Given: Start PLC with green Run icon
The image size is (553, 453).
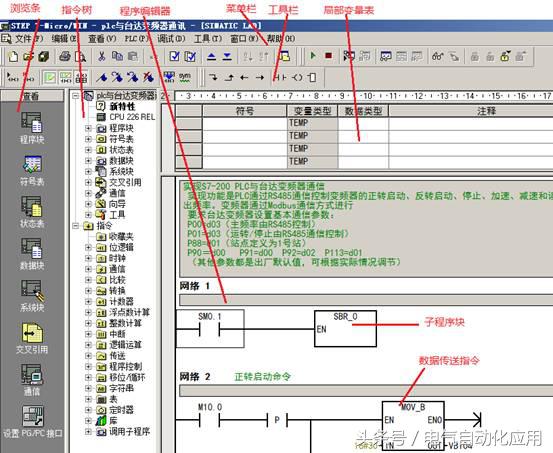Looking at the screenshot, I should coord(313,56).
